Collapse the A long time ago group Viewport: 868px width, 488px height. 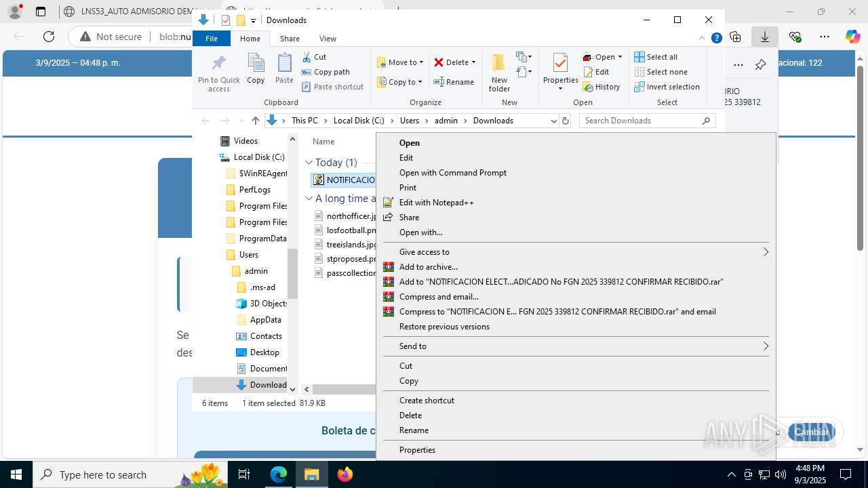click(309, 199)
